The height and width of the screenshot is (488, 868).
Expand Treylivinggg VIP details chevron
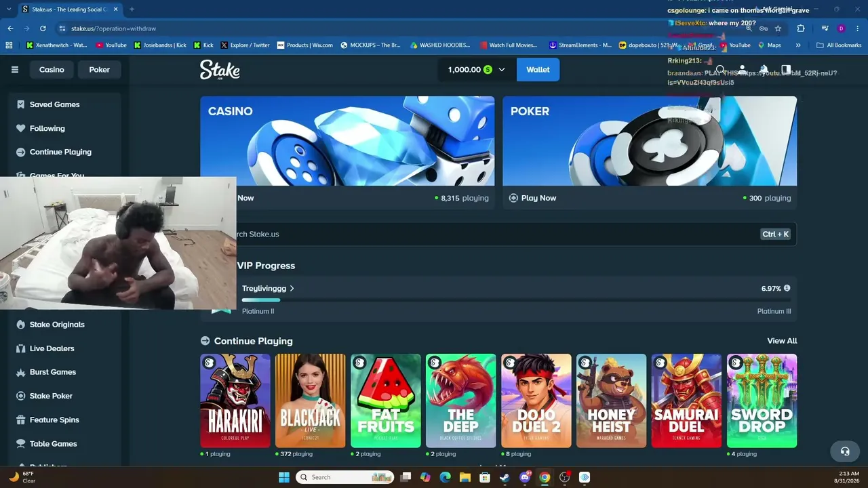coord(292,289)
